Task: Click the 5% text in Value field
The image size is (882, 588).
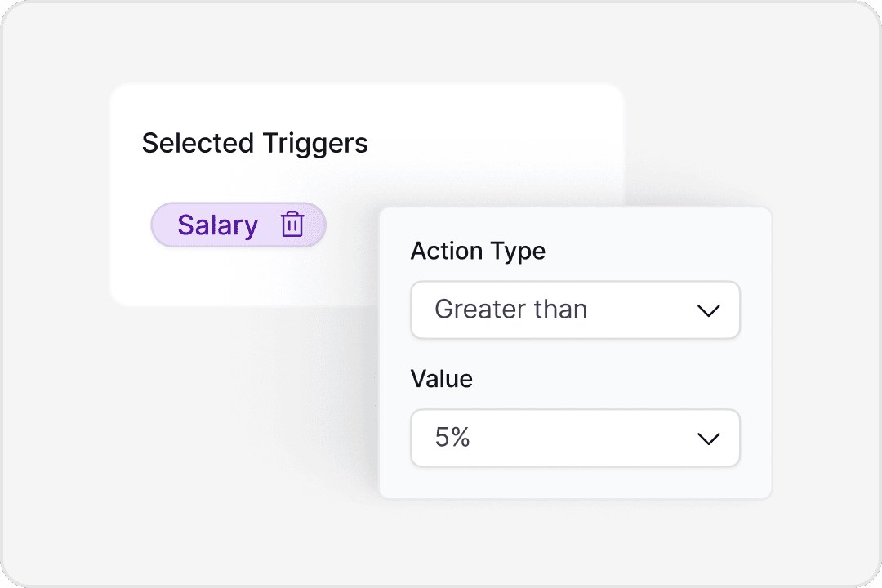Action: click(x=452, y=439)
